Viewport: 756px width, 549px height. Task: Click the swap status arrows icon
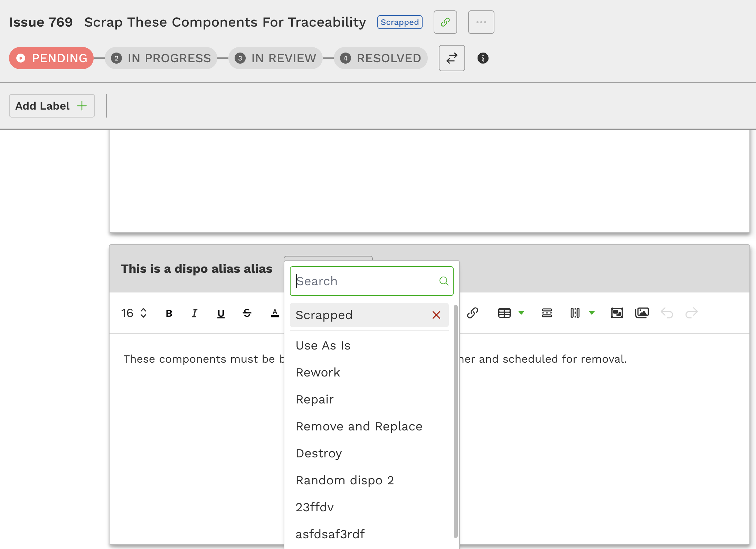[x=452, y=58]
